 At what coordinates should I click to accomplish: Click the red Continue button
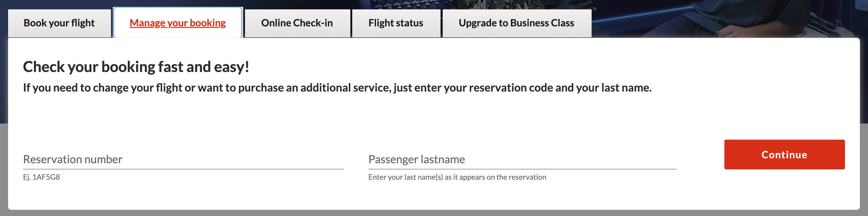click(784, 155)
